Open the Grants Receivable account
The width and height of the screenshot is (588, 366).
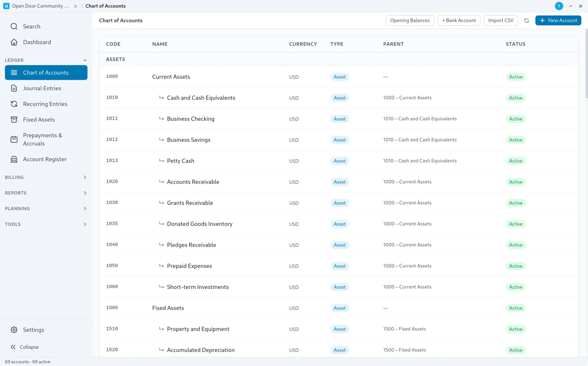338,203
